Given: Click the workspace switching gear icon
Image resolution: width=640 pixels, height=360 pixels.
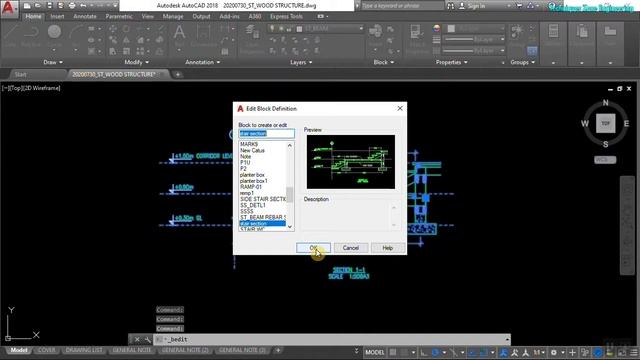Looking at the screenshot, I should point(554,352).
